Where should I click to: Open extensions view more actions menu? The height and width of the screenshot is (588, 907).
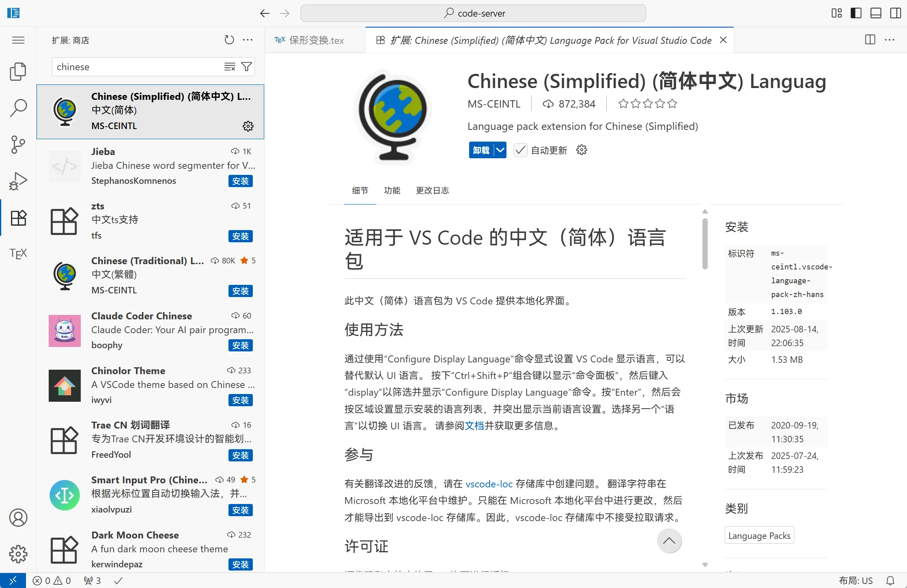(248, 40)
